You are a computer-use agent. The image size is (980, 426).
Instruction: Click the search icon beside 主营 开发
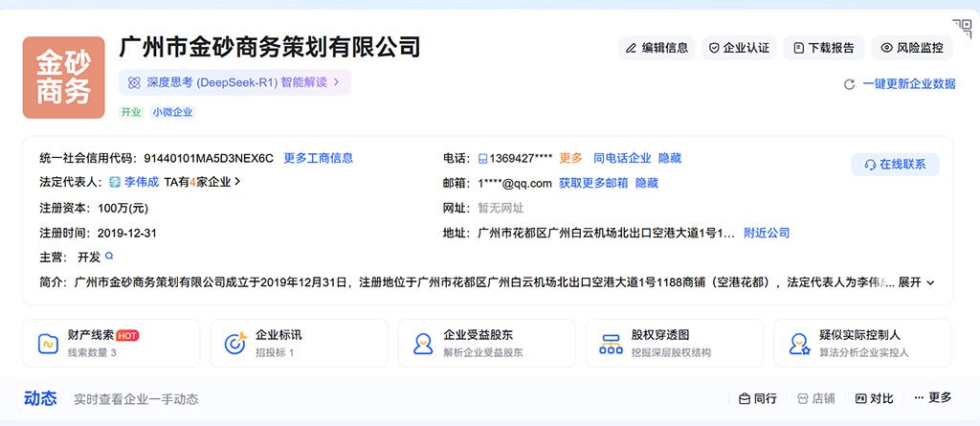109,257
